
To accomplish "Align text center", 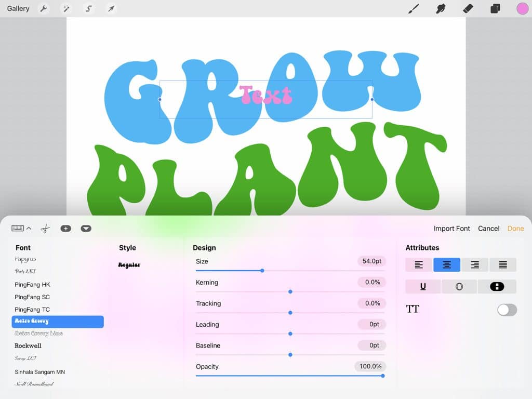I will coord(447,265).
